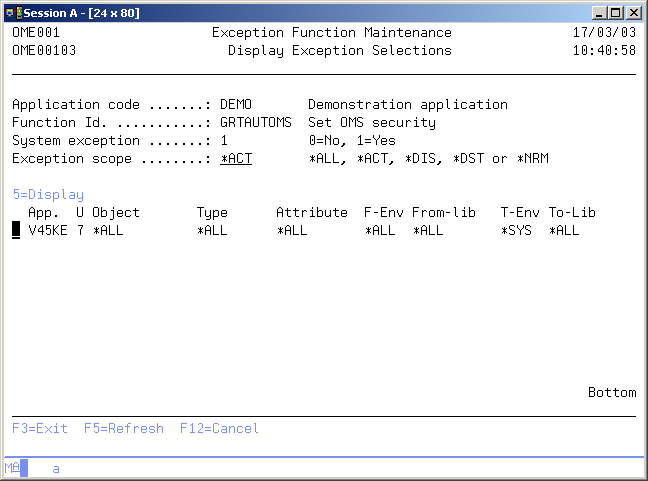Click the 5=Display option text
This screenshot has width=648, height=481.
click(x=48, y=195)
